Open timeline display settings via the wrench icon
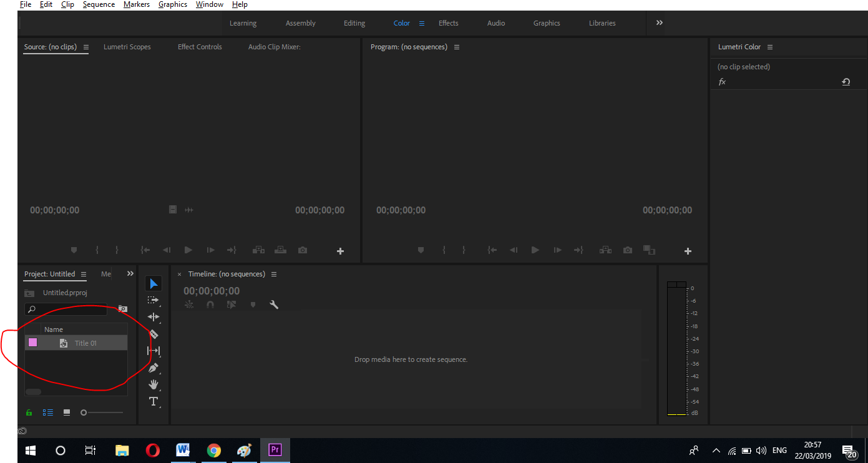 274,305
